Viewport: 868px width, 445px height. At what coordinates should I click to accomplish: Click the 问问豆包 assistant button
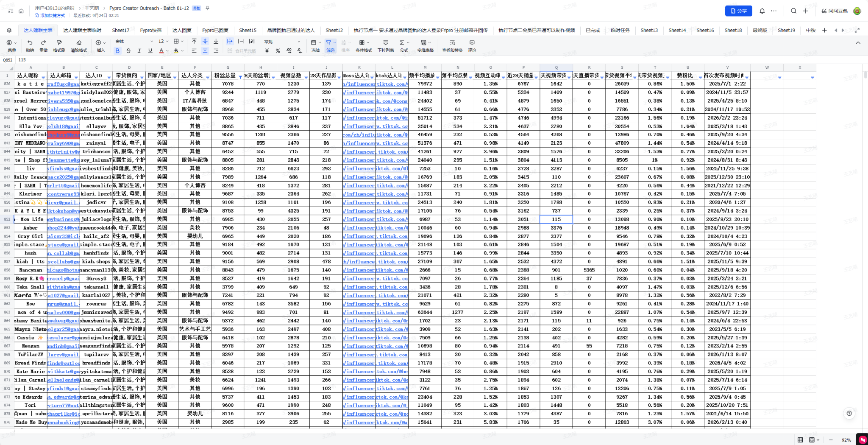pyautogui.click(x=835, y=11)
